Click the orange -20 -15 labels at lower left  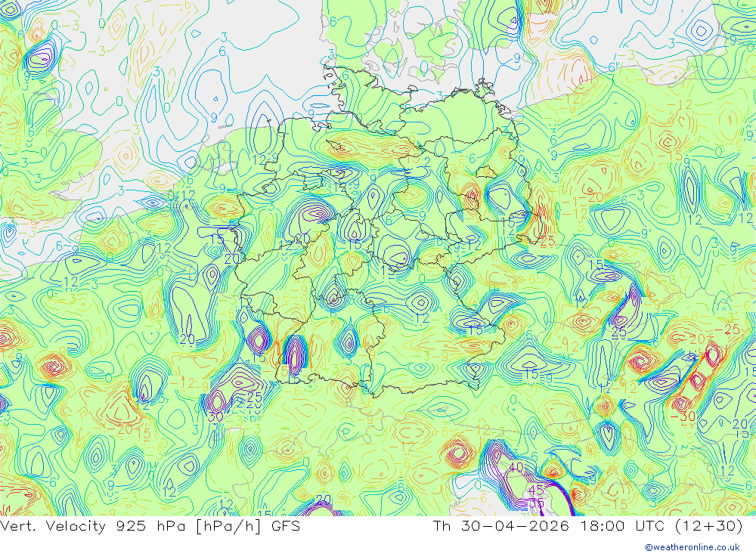[128, 431]
